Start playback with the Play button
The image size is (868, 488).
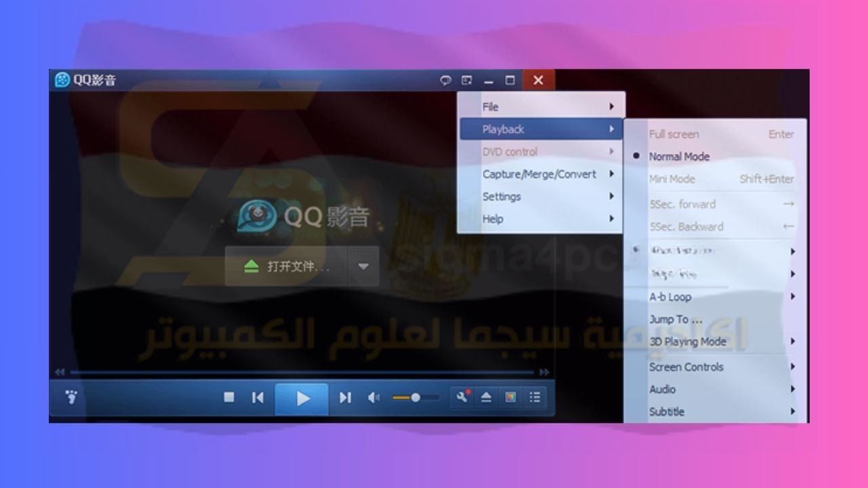pyautogui.click(x=302, y=399)
